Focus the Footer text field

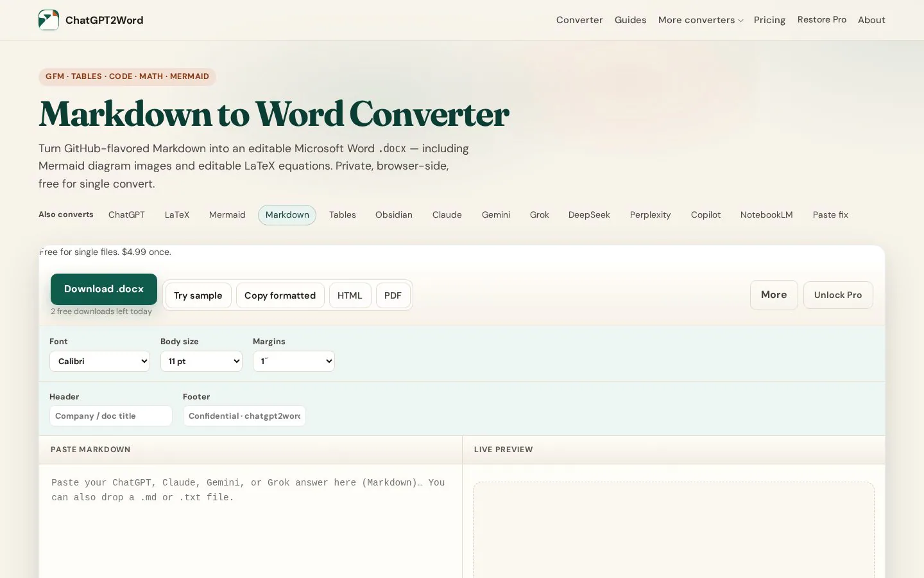tap(244, 416)
